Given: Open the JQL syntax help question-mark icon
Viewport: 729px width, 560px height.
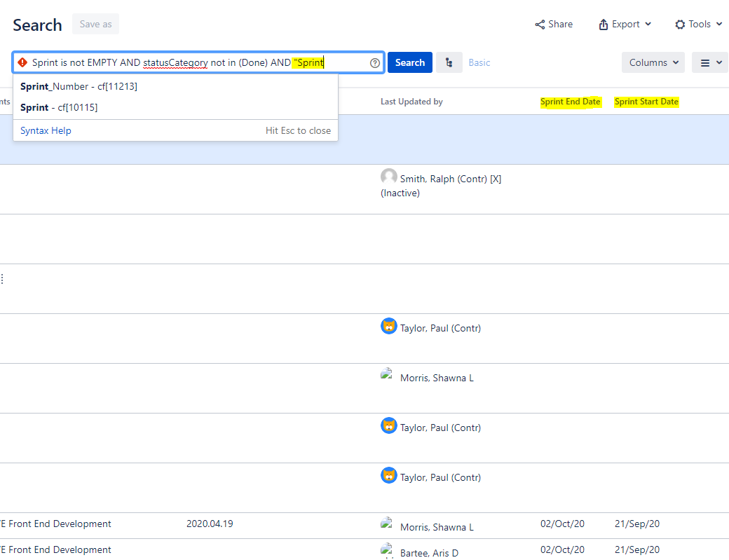Looking at the screenshot, I should [375, 63].
